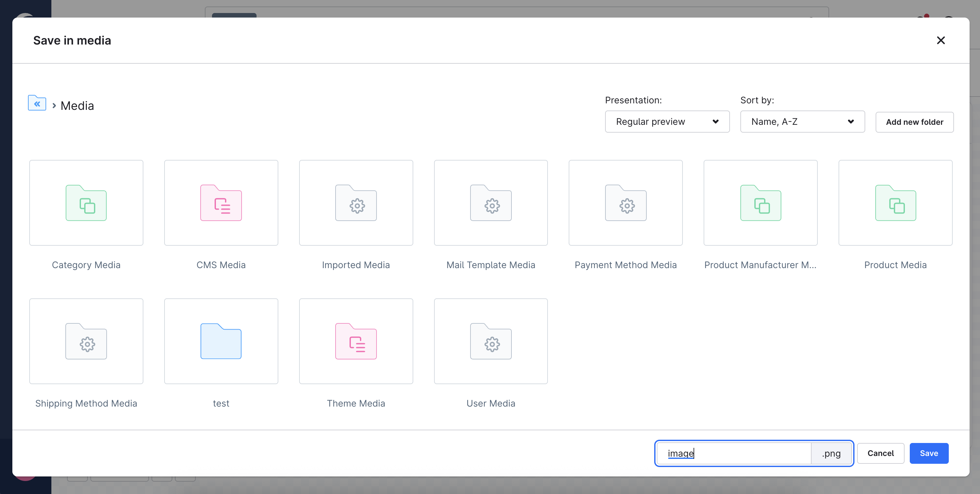The width and height of the screenshot is (980, 494).
Task: Click the image filename input field
Action: pos(734,453)
